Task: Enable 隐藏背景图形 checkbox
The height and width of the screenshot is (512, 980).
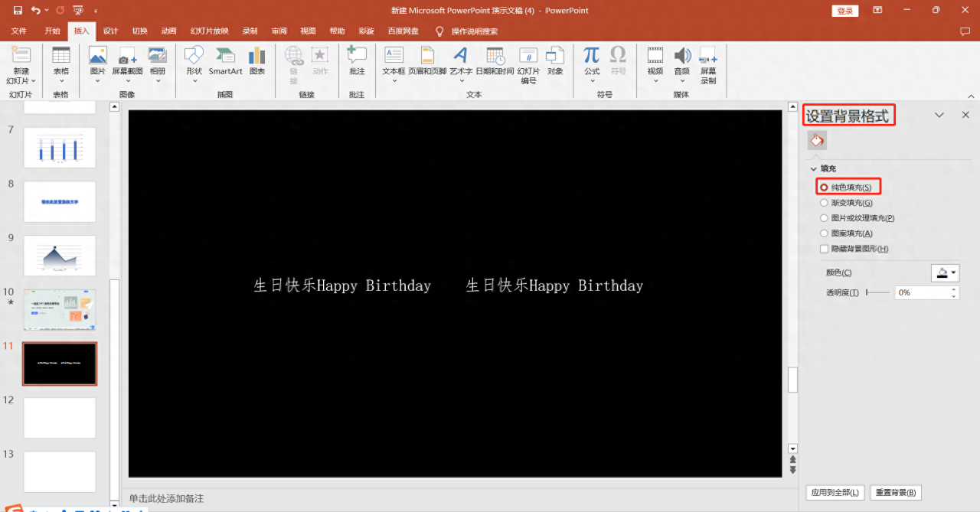Action: coord(824,248)
